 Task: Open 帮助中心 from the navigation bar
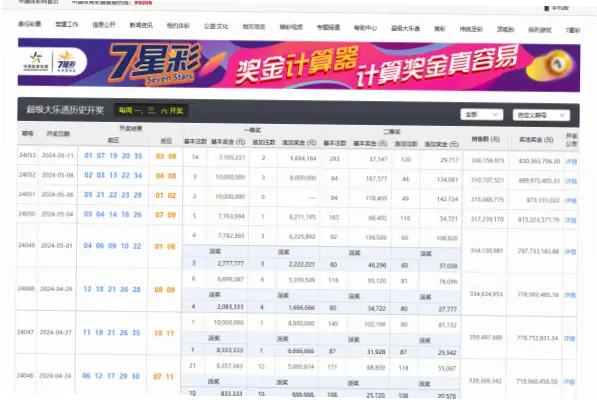click(x=366, y=28)
